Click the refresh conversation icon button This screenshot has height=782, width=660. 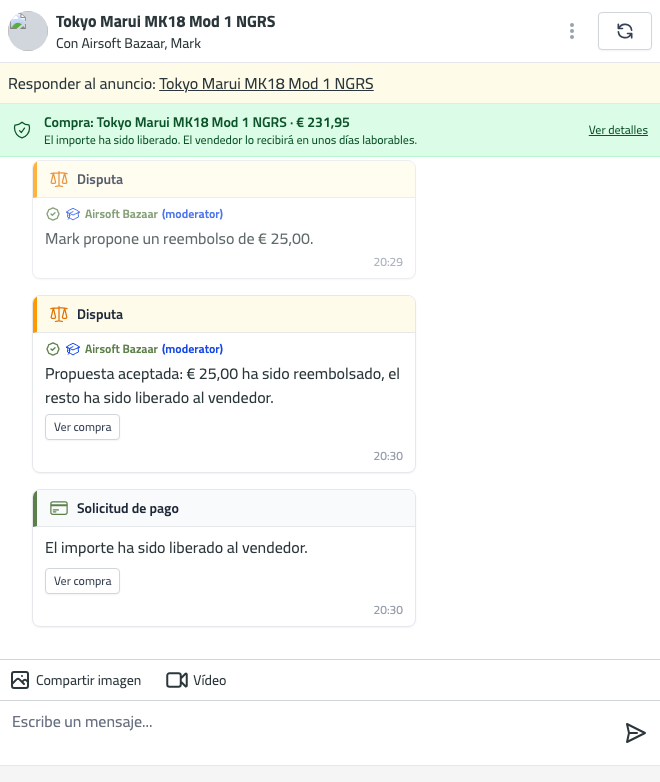625,31
